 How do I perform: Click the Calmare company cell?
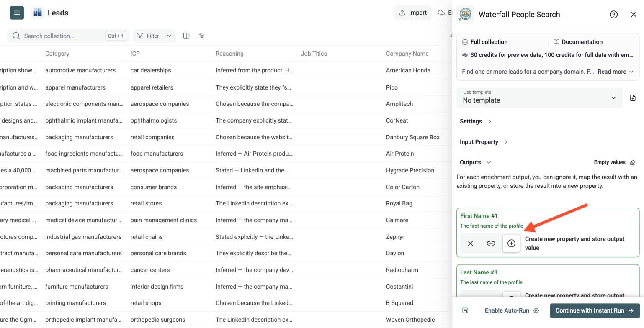point(397,220)
